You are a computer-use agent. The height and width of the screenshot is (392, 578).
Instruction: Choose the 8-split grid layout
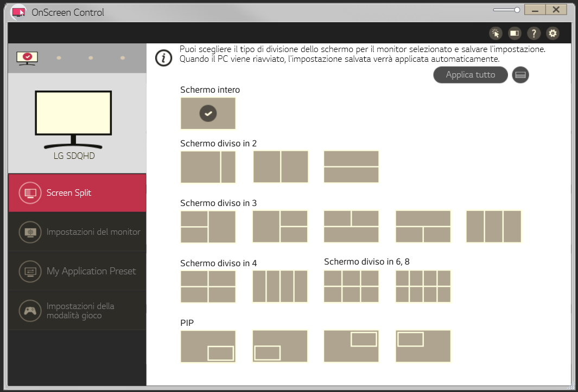[x=423, y=287]
